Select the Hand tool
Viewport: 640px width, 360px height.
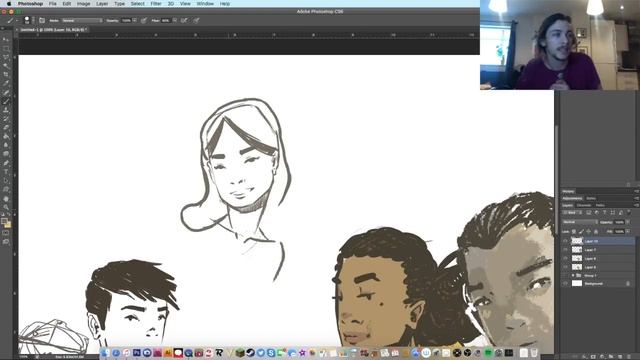point(6,198)
